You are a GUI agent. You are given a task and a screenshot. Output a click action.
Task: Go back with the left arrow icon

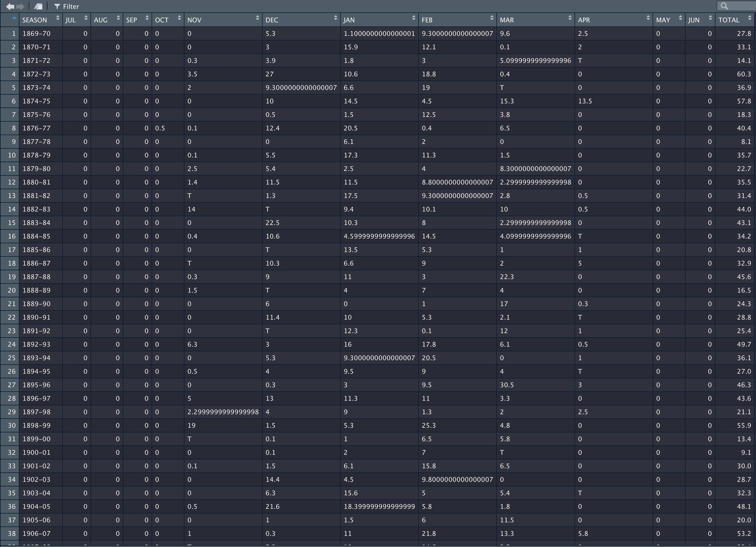(10, 6)
